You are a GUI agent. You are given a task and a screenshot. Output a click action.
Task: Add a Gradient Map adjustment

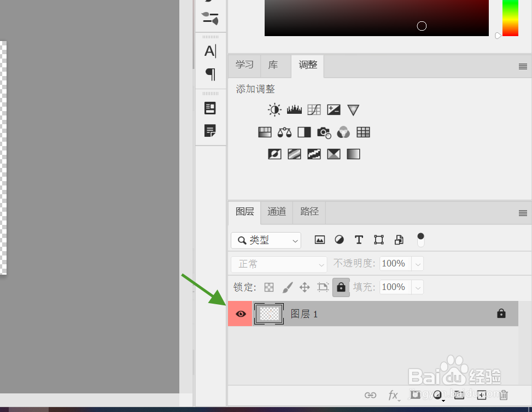tap(353, 154)
